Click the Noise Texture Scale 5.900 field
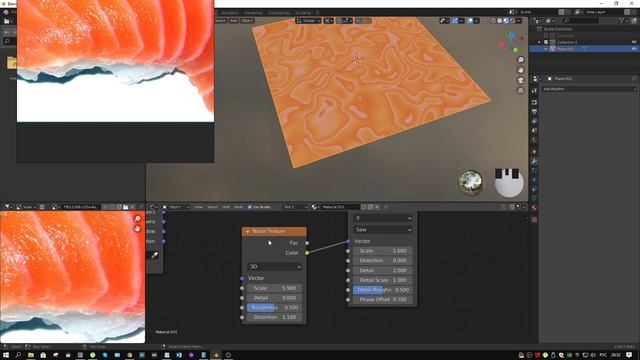Screen dimensions: 640x360 (x=274, y=288)
